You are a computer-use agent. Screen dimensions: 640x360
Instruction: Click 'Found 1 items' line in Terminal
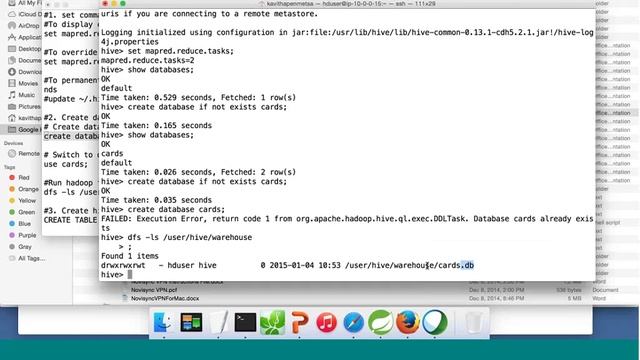pos(130,256)
